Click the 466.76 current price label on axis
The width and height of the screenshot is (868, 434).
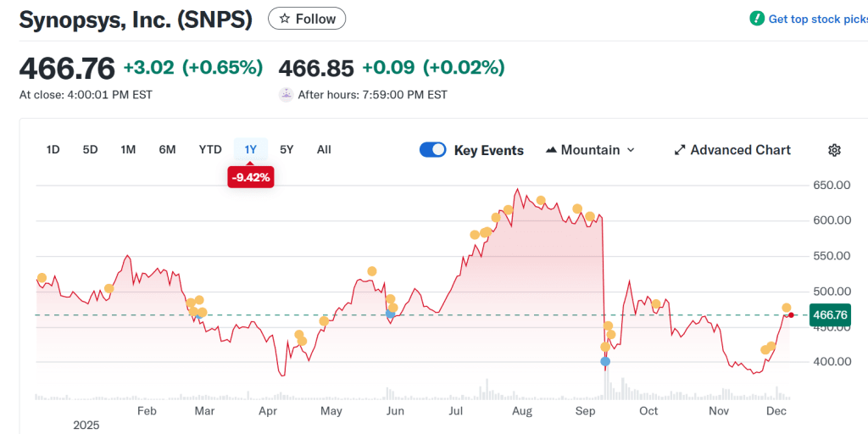pyautogui.click(x=829, y=314)
